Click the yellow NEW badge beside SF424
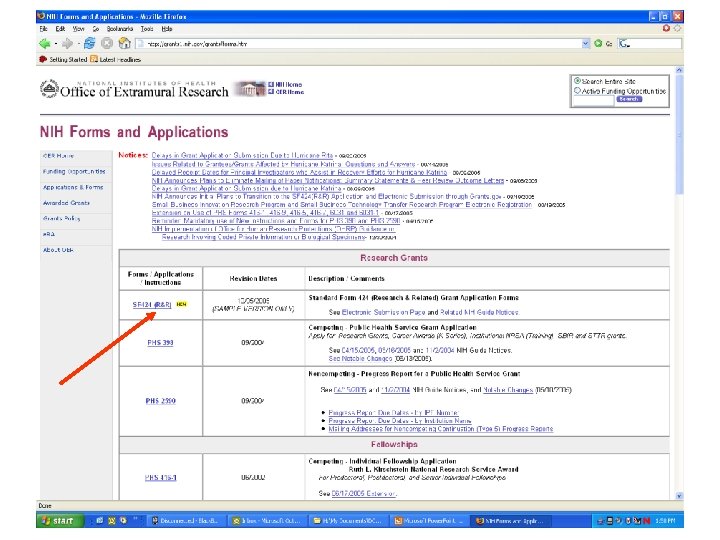720x540 pixels. coord(181,304)
